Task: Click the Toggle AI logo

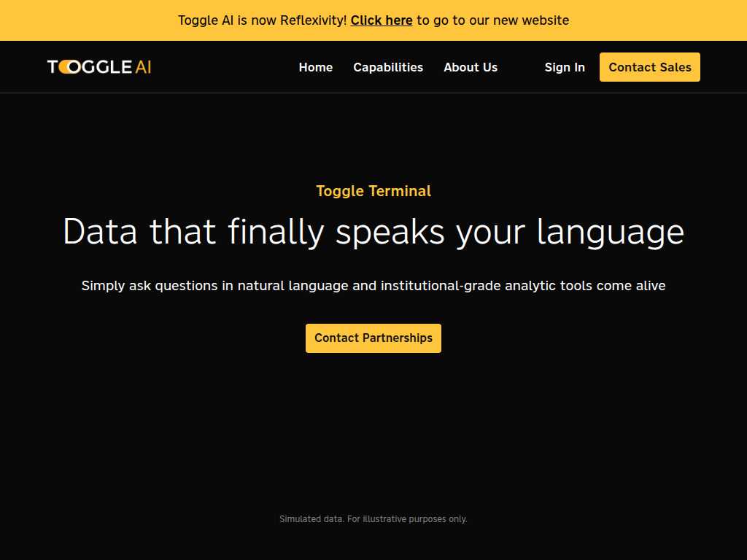Action: (99, 67)
